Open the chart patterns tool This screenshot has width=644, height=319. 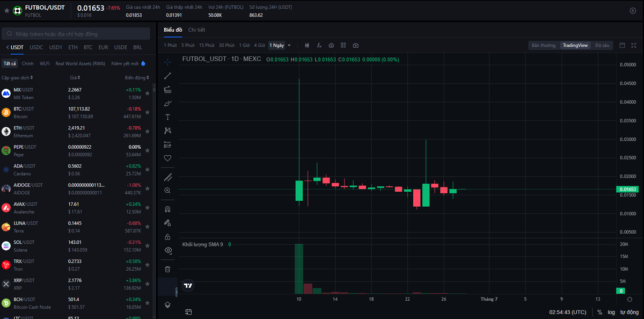click(x=167, y=130)
